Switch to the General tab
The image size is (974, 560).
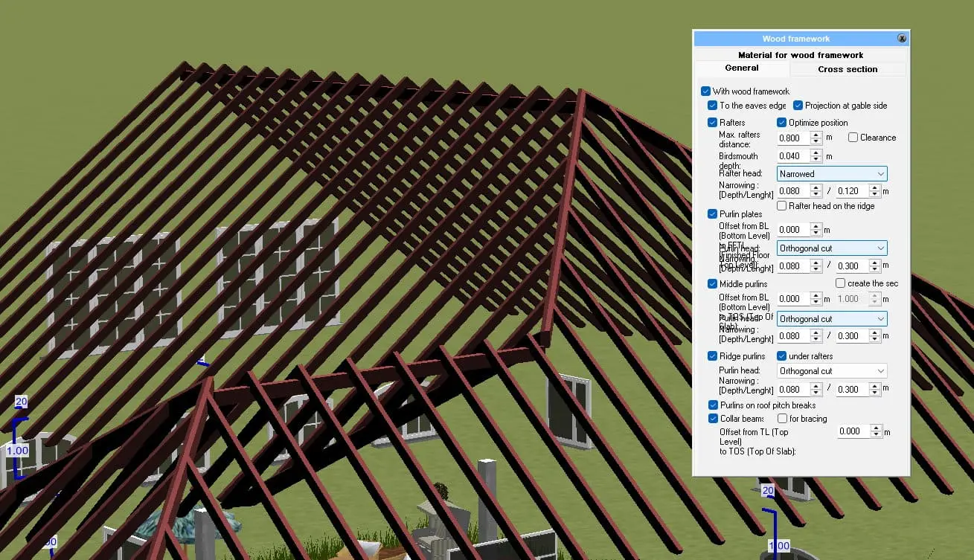pos(742,68)
